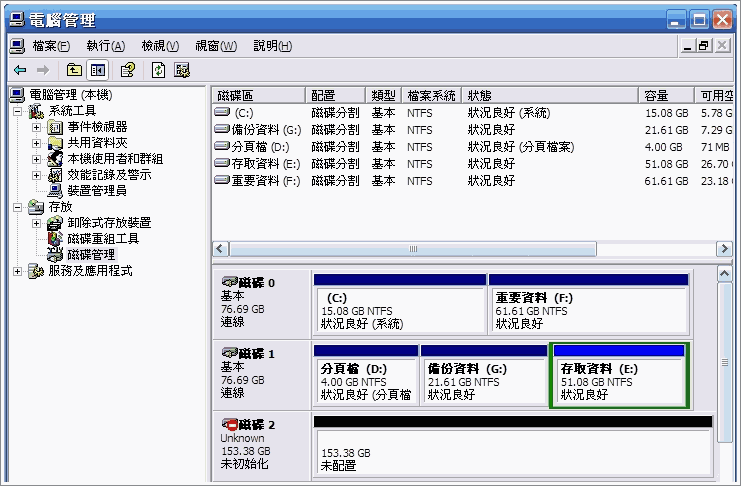The width and height of the screenshot is (741, 486).
Task: Select the (C:) partition block on 磁碟 0
Action: (x=400, y=304)
